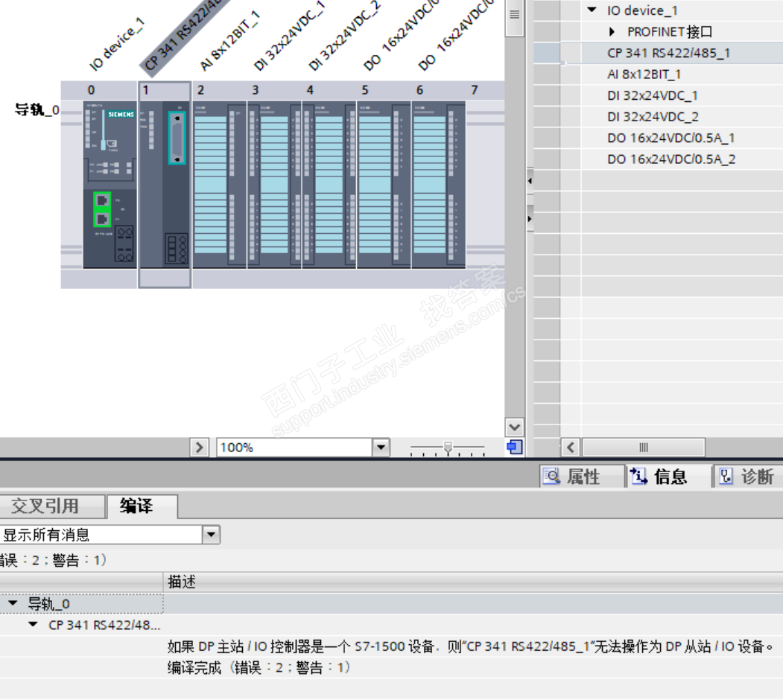Open the 信息 (Info) tab

click(x=669, y=477)
